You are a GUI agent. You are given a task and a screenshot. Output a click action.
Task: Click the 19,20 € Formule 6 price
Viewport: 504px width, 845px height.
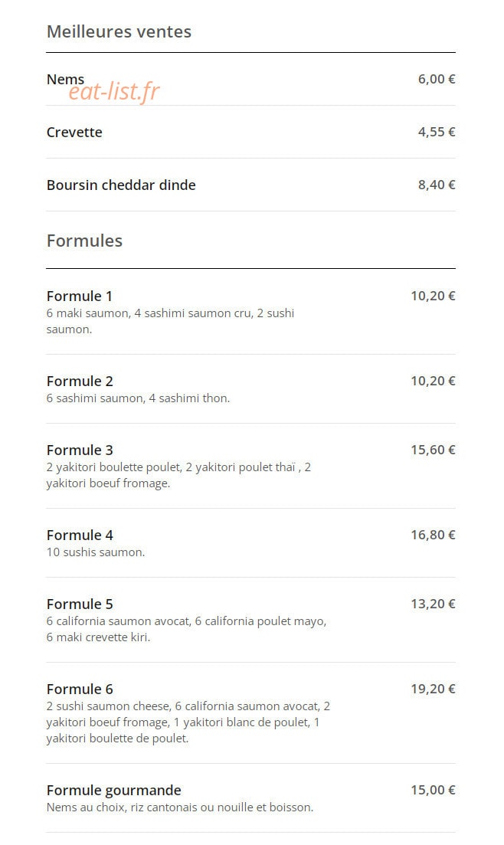point(433,689)
